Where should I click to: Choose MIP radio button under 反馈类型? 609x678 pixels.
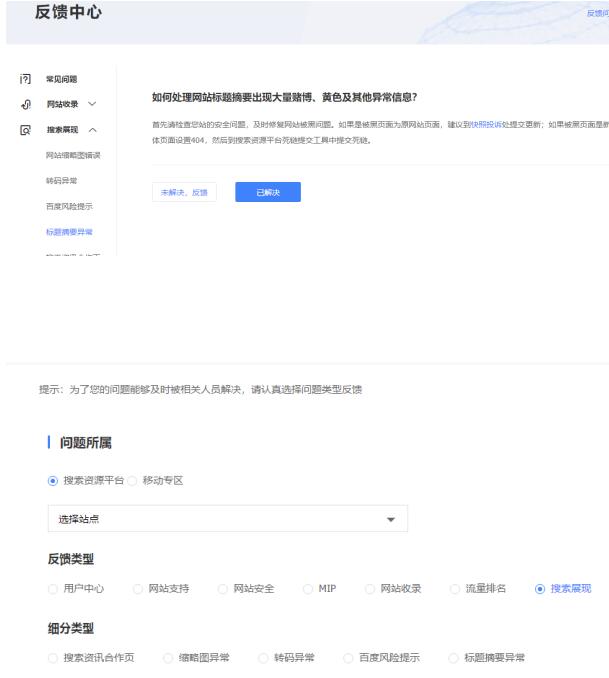point(309,588)
